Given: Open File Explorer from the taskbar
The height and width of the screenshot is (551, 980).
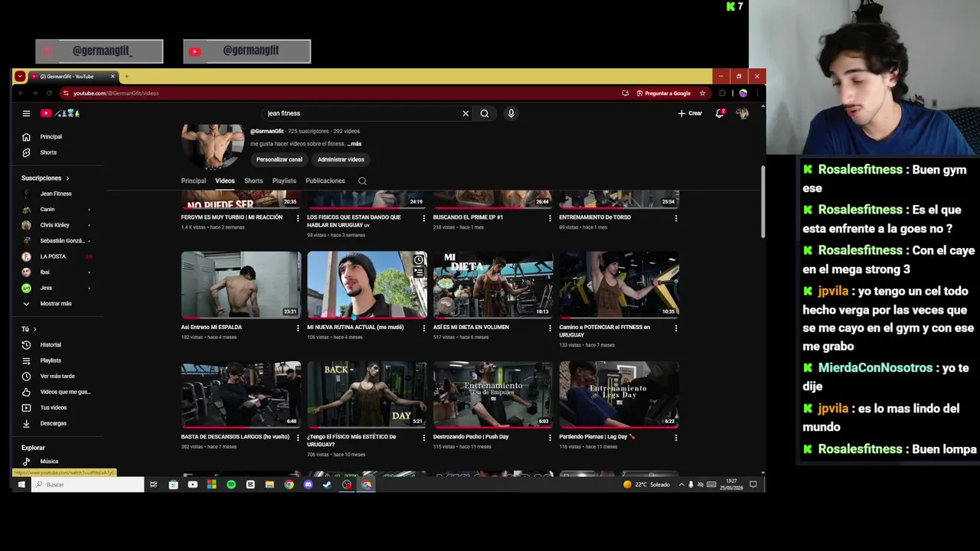Looking at the screenshot, I should coord(269,484).
